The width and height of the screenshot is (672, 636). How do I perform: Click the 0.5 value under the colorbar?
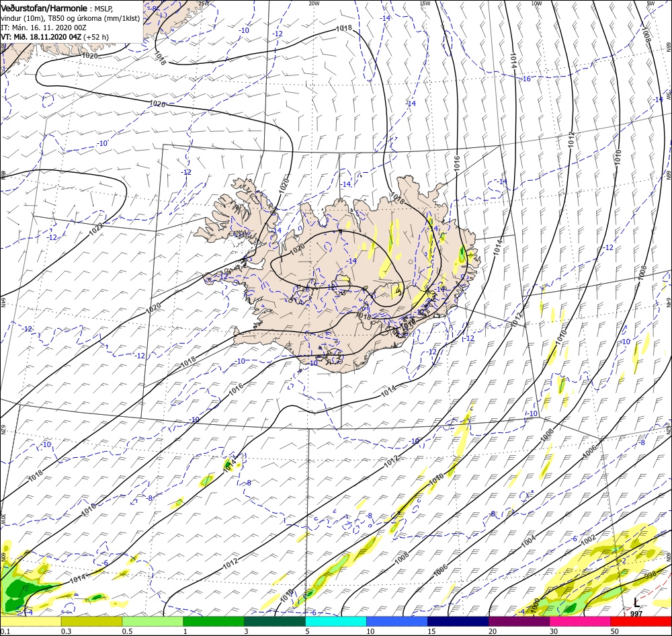127,631
